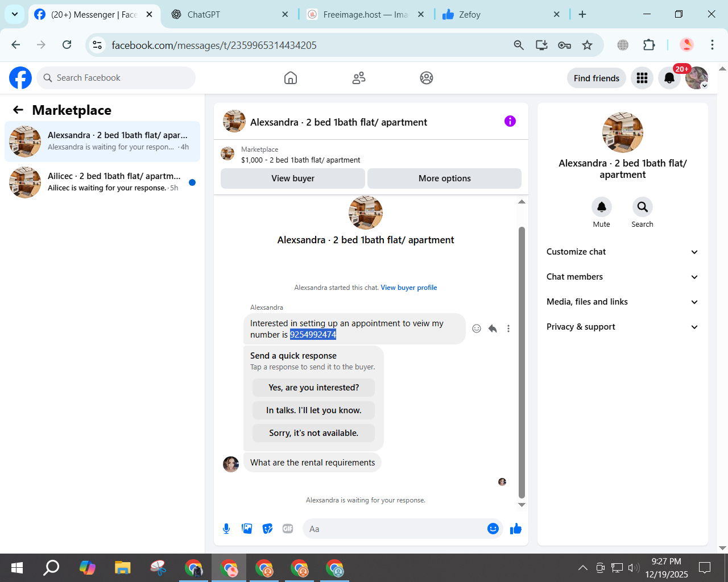Expand the Privacy & support section
The height and width of the screenshot is (582, 728).
622,327
